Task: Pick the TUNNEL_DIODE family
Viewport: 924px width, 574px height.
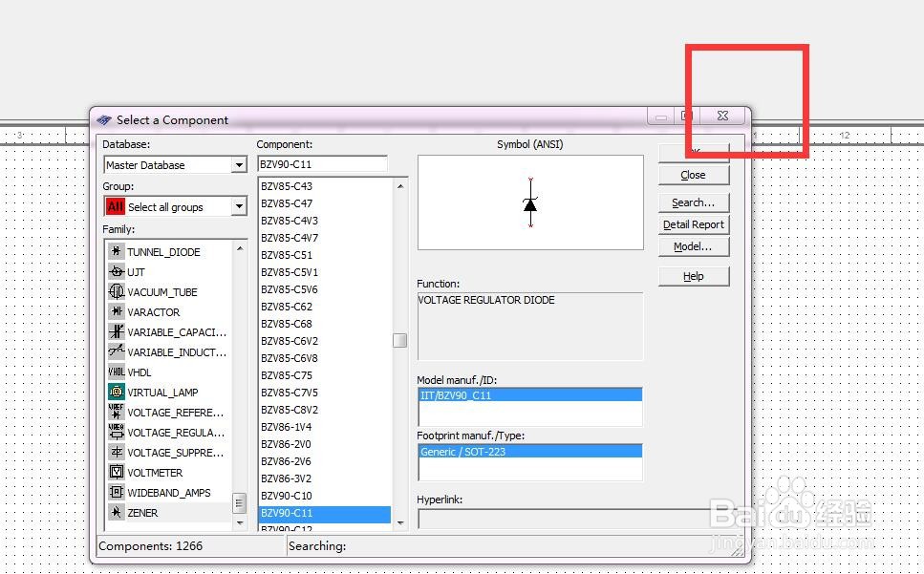Action: (x=162, y=251)
